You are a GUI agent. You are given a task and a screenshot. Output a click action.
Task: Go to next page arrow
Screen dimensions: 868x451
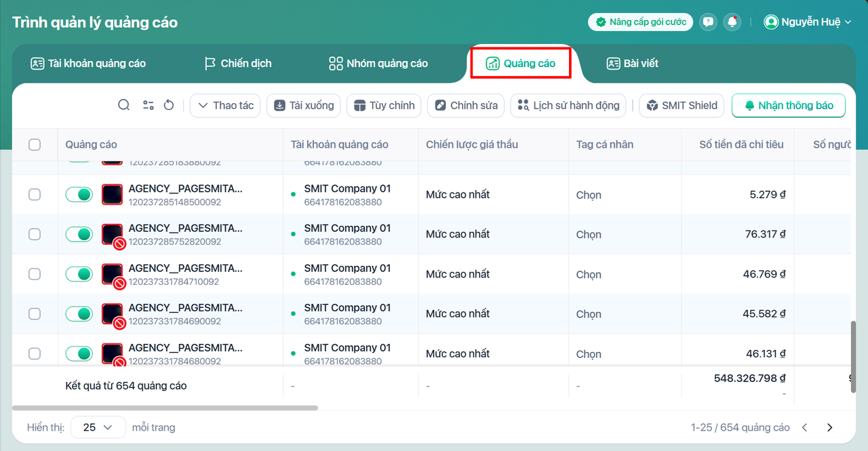(829, 427)
